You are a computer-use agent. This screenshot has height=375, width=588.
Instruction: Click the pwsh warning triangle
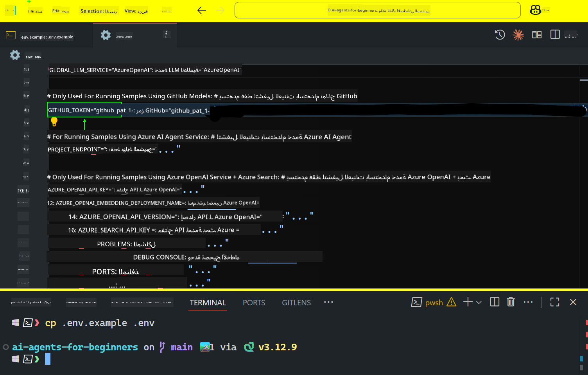click(451, 302)
